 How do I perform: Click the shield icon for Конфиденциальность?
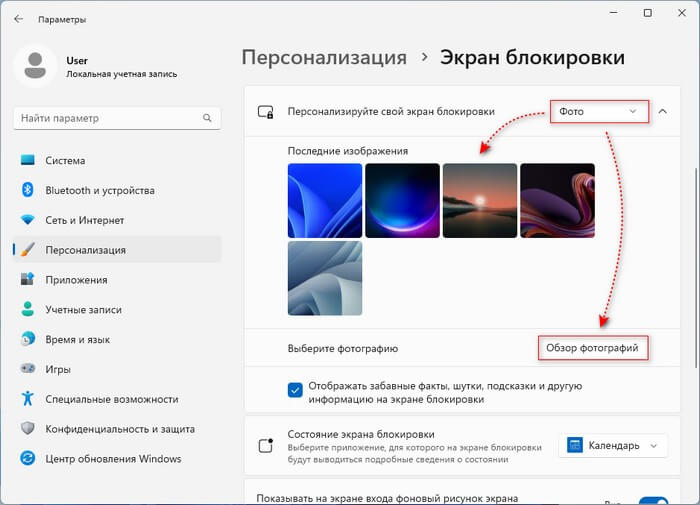point(28,429)
